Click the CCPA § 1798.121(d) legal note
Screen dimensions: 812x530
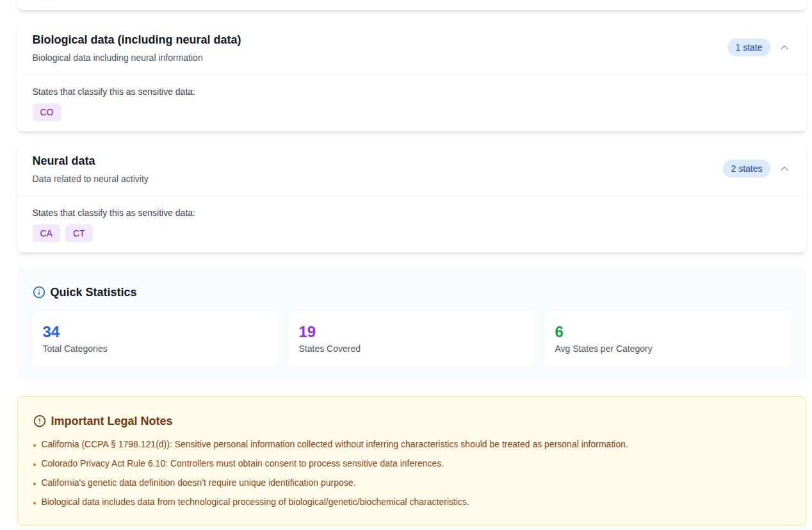pyautogui.click(x=334, y=444)
